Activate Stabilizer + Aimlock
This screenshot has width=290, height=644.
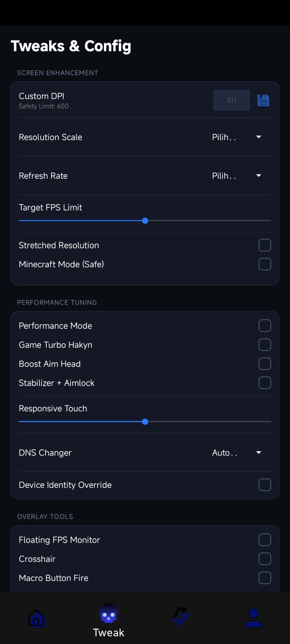click(x=265, y=383)
